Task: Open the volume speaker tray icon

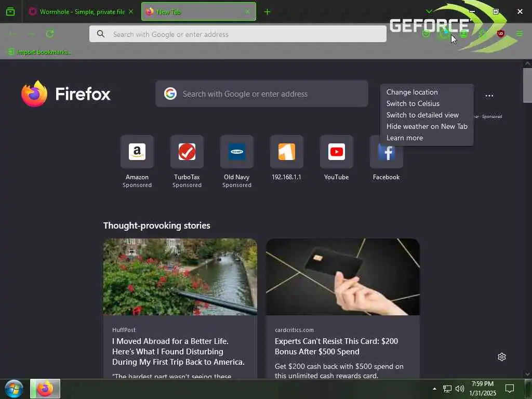Action: [x=460, y=389]
